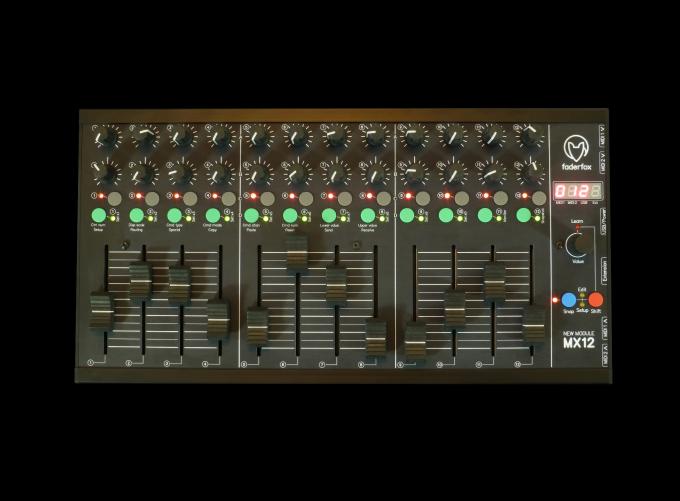Viewport: 680px width, 501px height.
Task: Click the upper-row knob of channel 1
Action: pyautogui.click(x=107, y=138)
